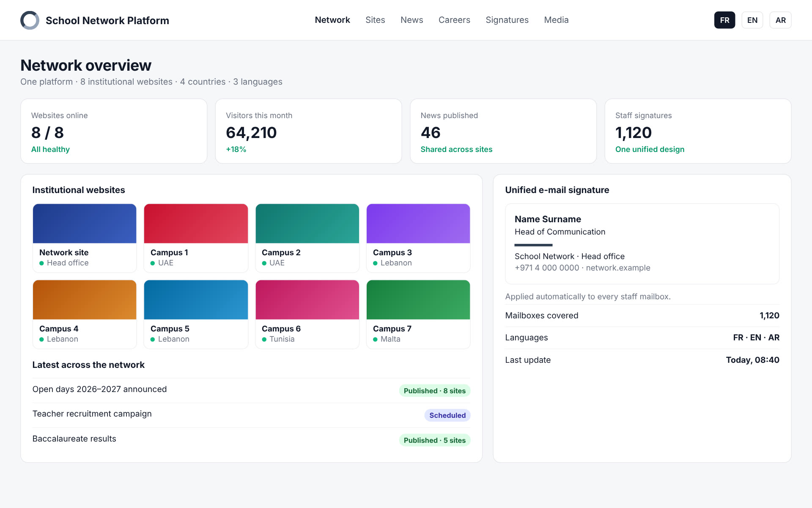Click the Name Surname signature preview
812x508 pixels.
click(642, 244)
